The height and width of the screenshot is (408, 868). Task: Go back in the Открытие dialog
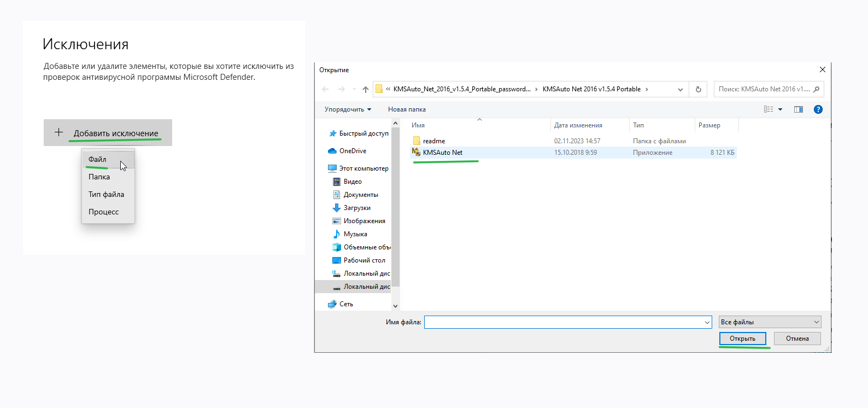pyautogui.click(x=326, y=89)
